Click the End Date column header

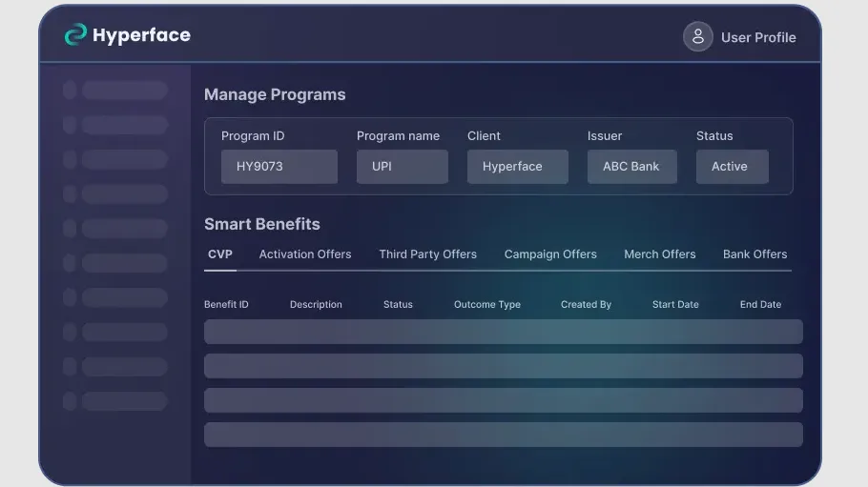tap(760, 305)
